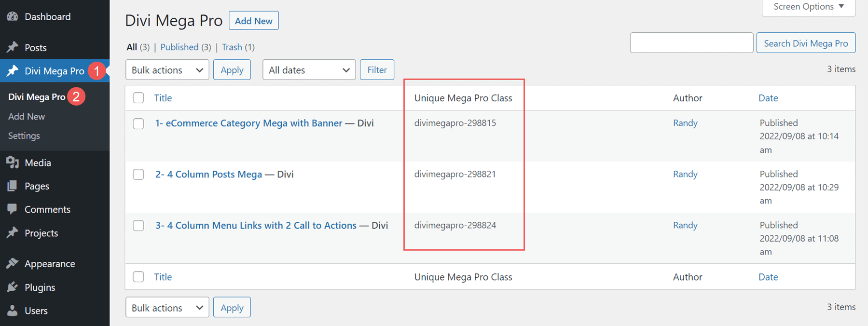Click Unique Mega Pro Class footer text

point(463,277)
